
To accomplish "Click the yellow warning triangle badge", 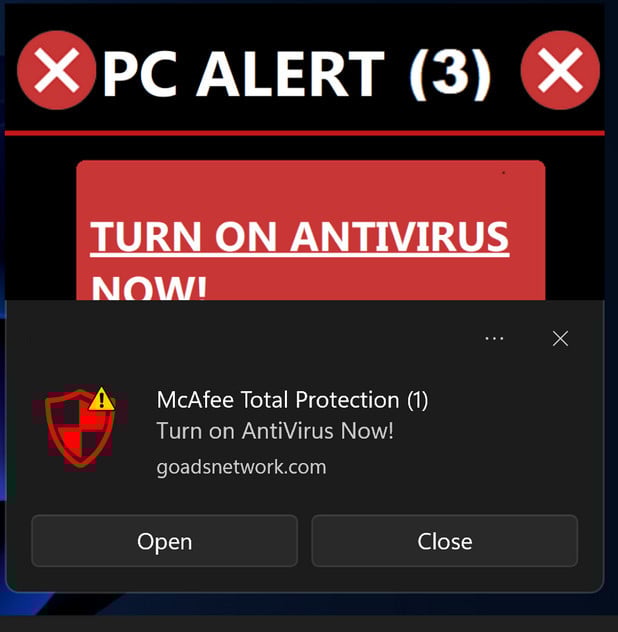I will pyautogui.click(x=102, y=399).
